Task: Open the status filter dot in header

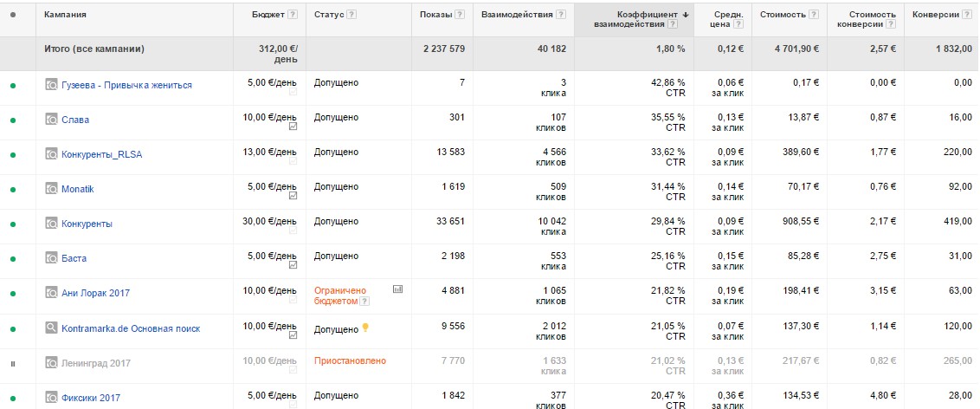Action: (x=13, y=15)
